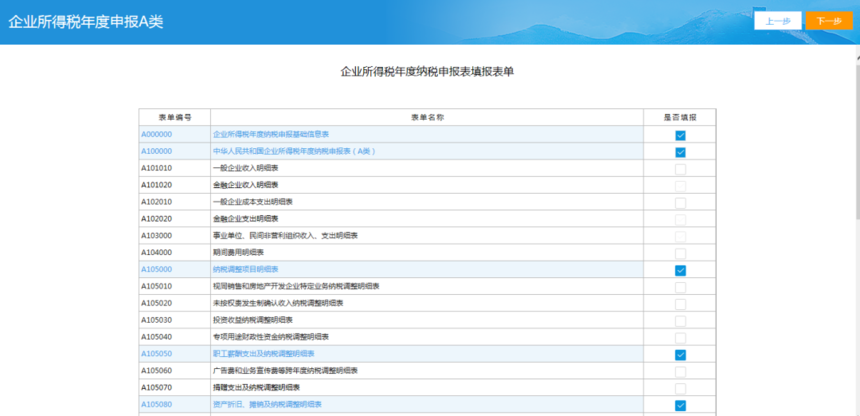Click the 上一步 button
The image size is (860, 416).
(x=778, y=21)
